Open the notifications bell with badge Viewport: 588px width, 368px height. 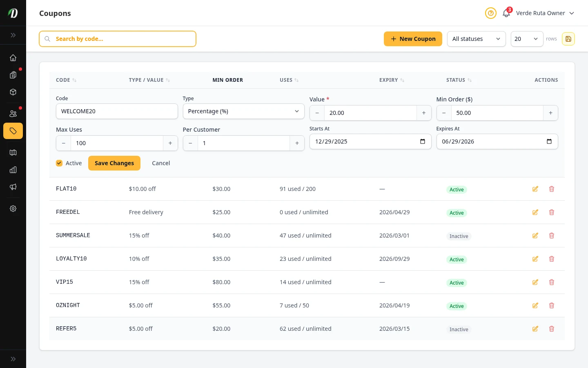[x=506, y=13]
